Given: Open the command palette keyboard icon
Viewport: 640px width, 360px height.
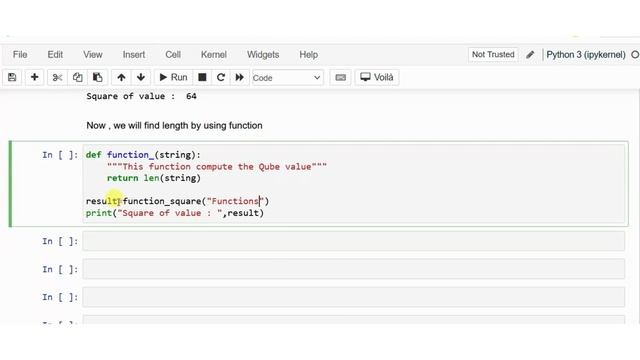Looking at the screenshot, I should (x=340, y=77).
